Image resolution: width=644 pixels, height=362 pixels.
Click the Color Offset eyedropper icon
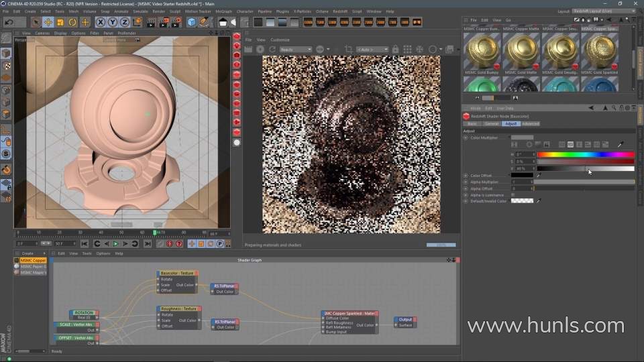538,176
